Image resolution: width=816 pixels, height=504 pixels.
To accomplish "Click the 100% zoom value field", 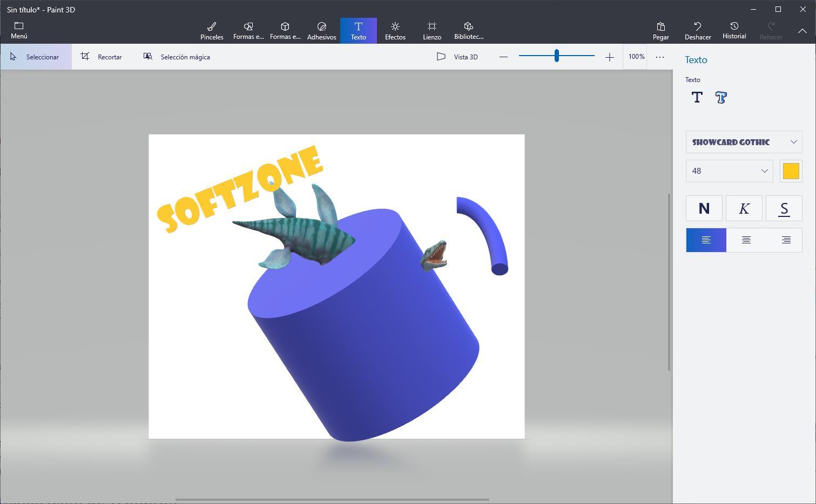I will [x=636, y=57].
